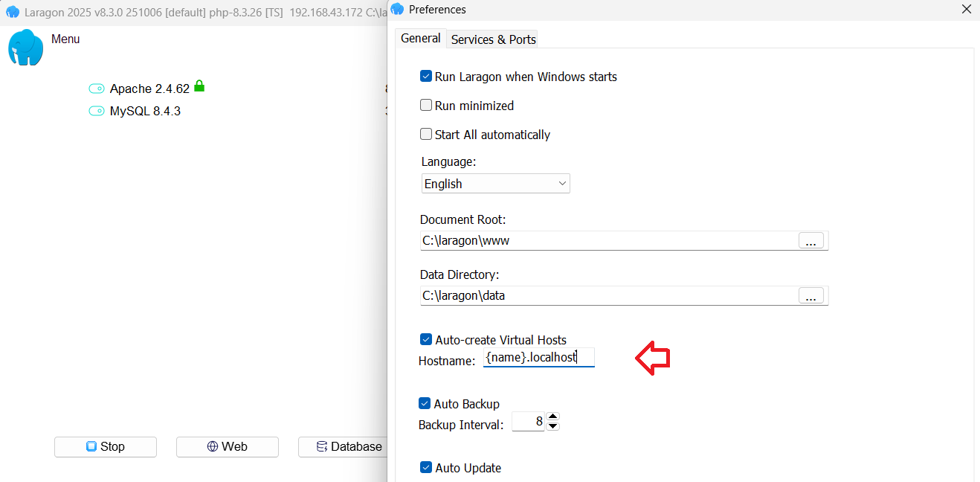Browse for Data Directory folder

(811, 296)
